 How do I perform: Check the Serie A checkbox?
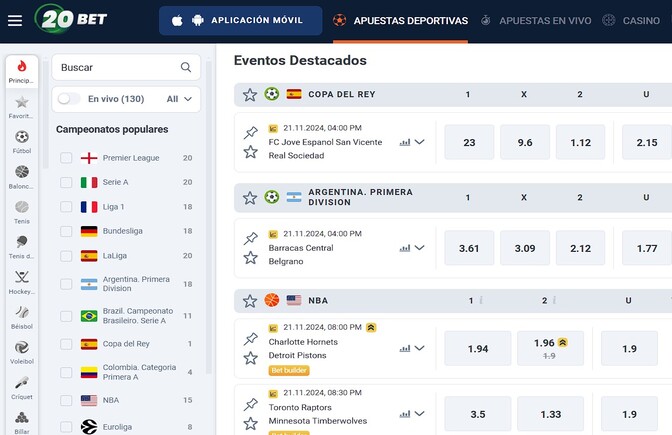pyautogui.click(x=66, y=182)
